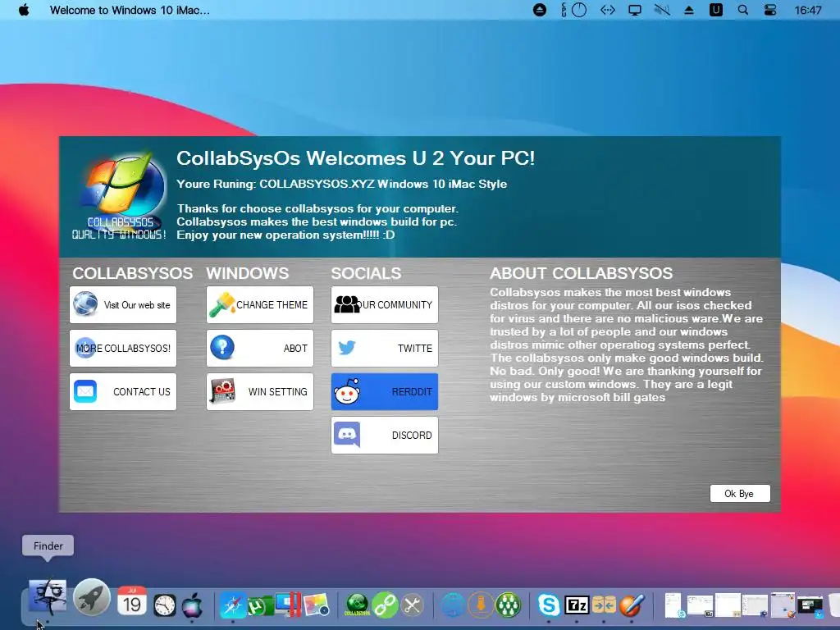Screen dimensions: 840x630
Task: Click the 'SOCIALS' section heading
Action: (366, 273)
